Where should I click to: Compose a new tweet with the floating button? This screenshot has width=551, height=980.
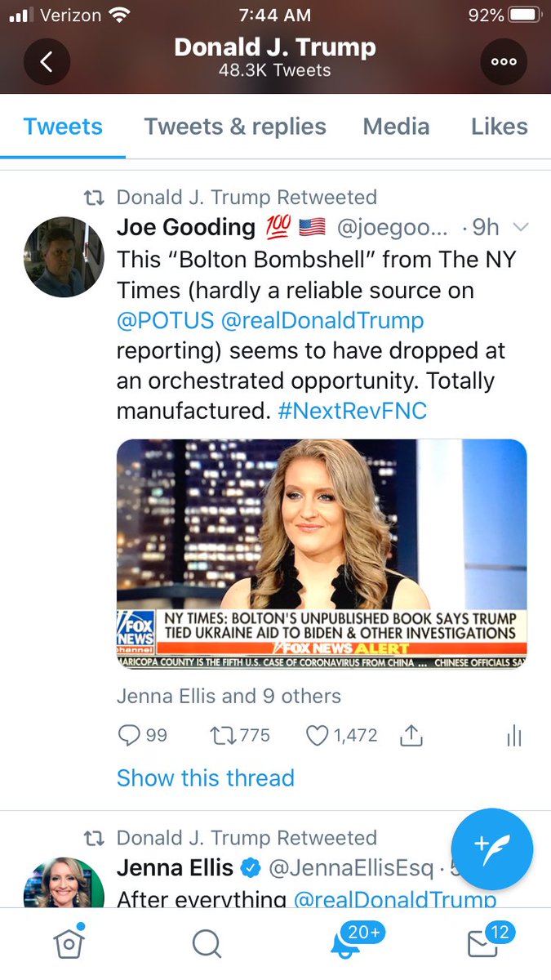492,849
